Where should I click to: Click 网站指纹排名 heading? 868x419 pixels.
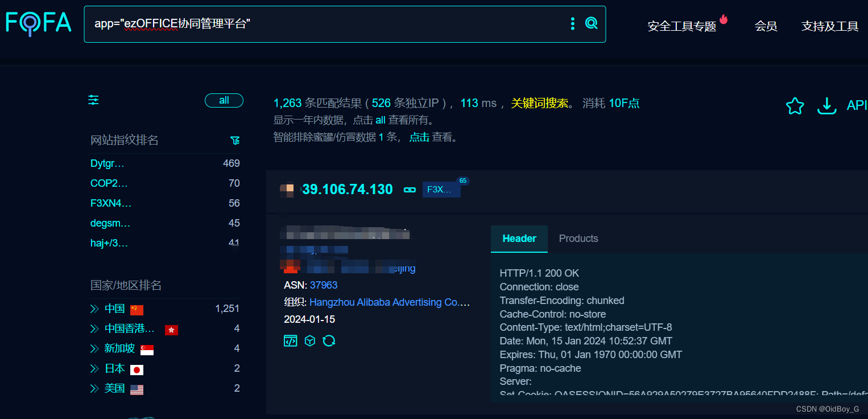pyautogui.click(x=125, y=140)
